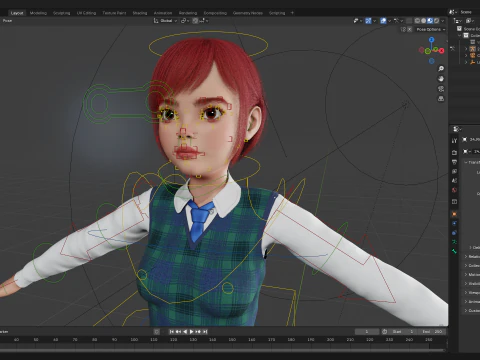Viewport: 480px width, 360px height.
Task: Open the Global transform orientation dropdown
Action: [x=165, y=21]
